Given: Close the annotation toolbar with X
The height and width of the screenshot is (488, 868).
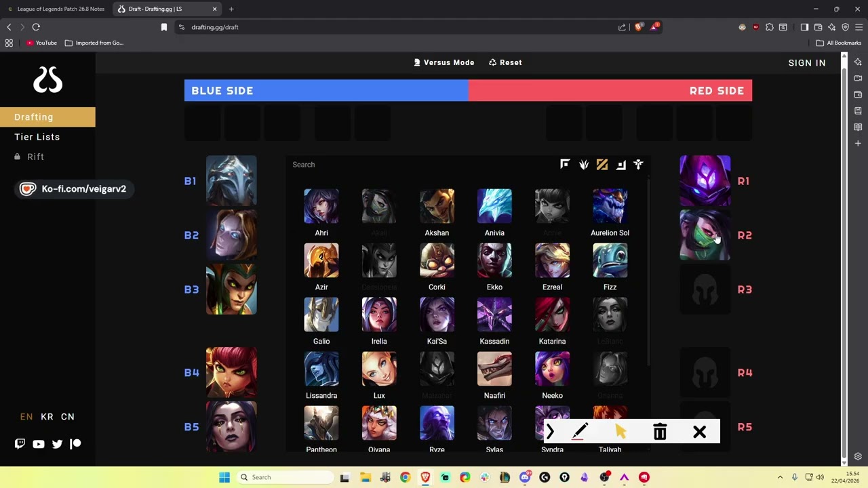Looking at the screenshot, I should 700,432.
